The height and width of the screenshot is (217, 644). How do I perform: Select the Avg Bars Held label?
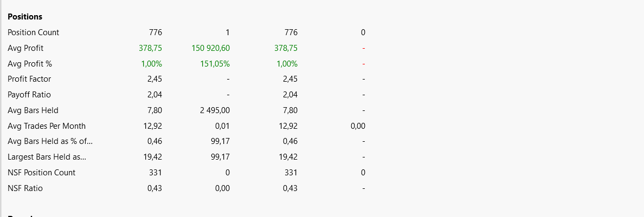[x=33, y=110]
